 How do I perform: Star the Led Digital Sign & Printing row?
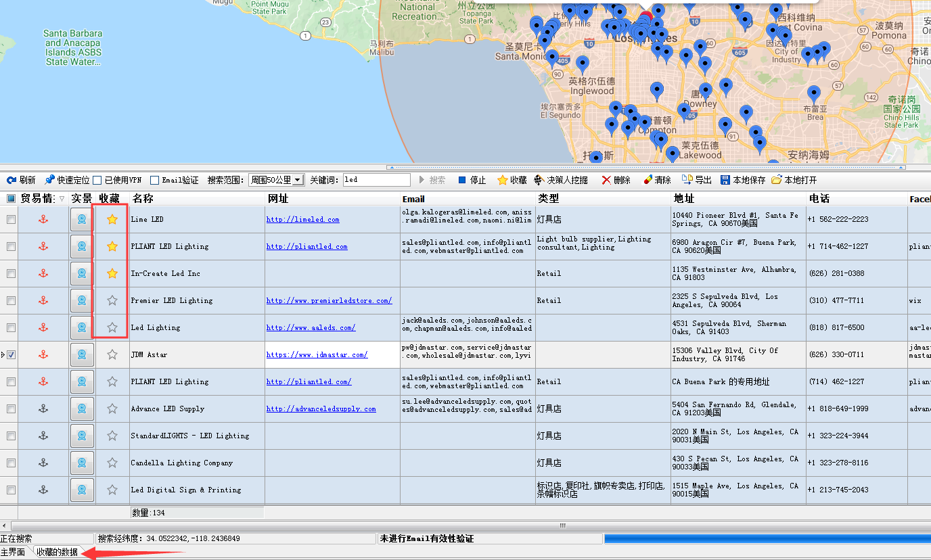click(x=112, y=490)
